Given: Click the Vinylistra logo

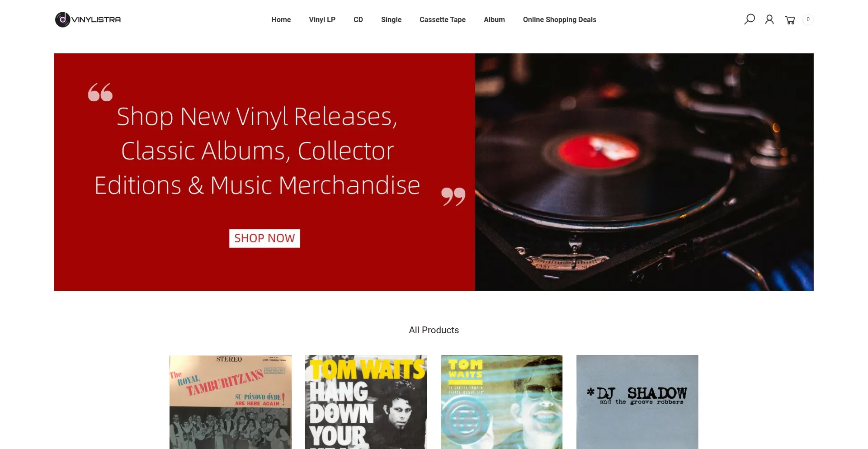Looking at the screenshot, I should [x=88, y=19].
